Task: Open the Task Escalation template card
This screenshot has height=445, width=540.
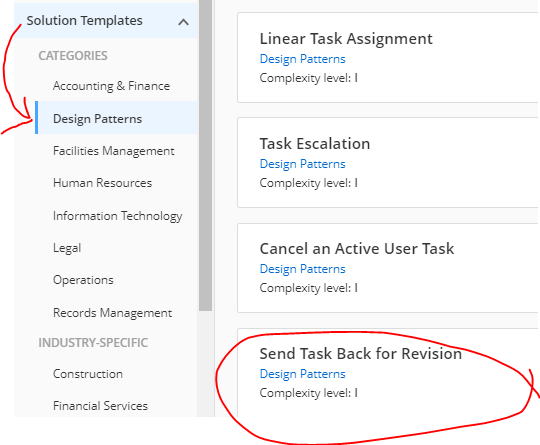Action: coord(388,163)
